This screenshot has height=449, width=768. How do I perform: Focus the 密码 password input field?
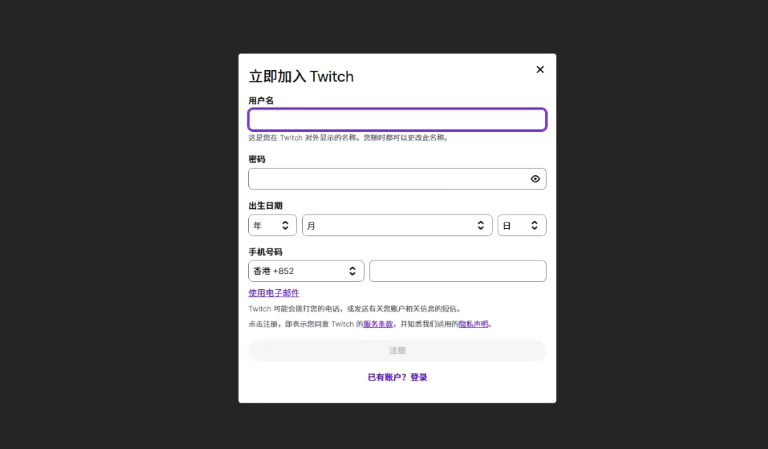tap(387, 179)
